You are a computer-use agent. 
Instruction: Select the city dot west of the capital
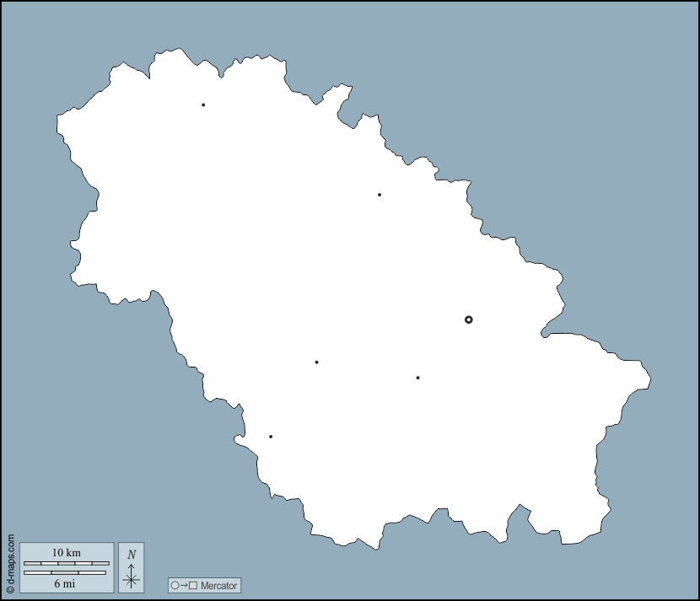coord(316,362)
